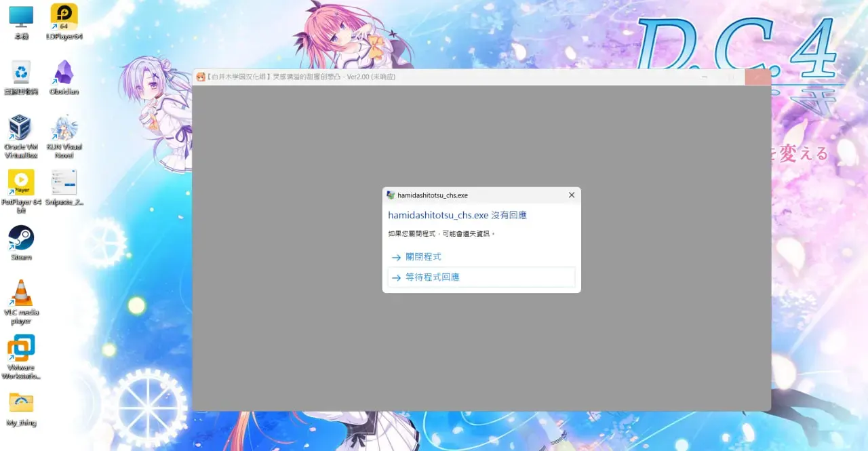Select the Recycle Bin desktop icon
868x451 pixels.
21,77
